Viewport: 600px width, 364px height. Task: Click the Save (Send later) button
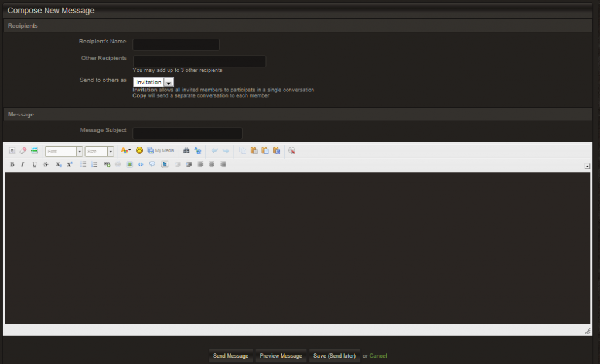[335, 356]
